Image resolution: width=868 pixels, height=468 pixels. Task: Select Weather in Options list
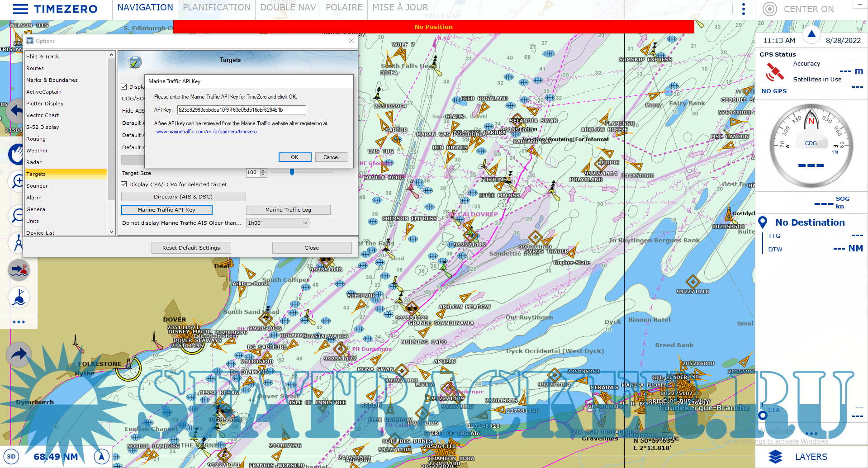37,151
